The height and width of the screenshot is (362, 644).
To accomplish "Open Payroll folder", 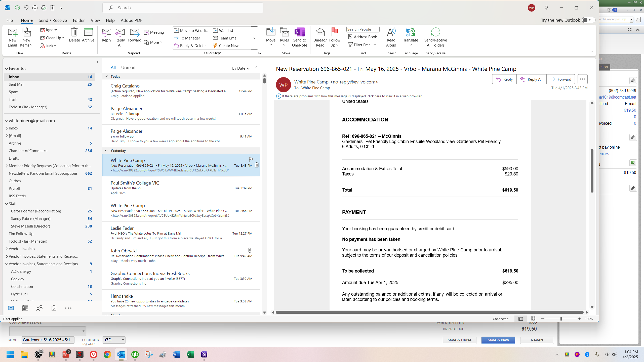I will click(14, 189).
